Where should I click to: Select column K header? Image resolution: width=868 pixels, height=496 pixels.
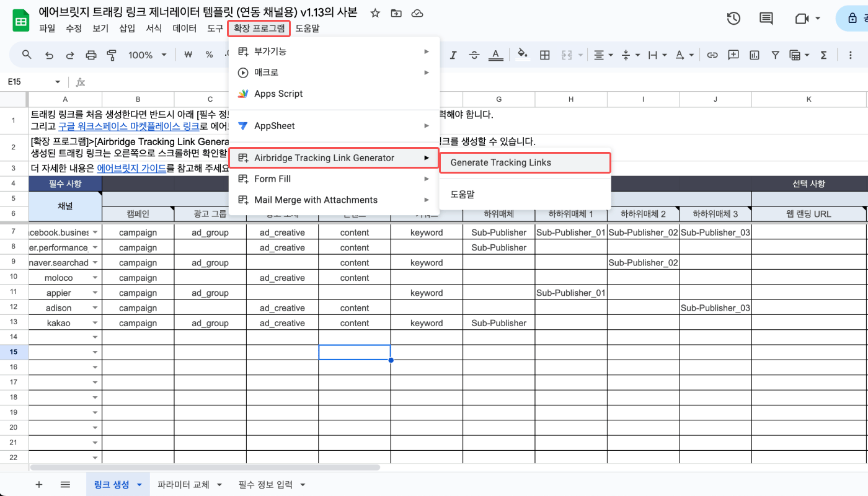(x=809, y=99)
